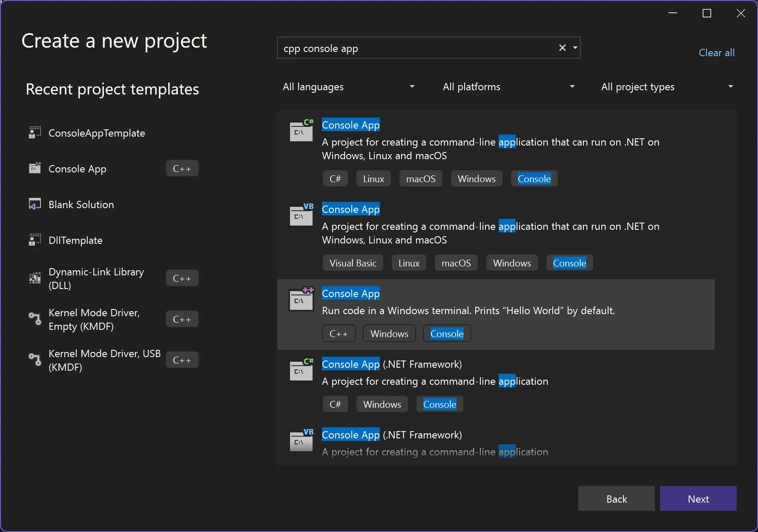Select Blank Solution from recent templates

click(x=81, y=205)
